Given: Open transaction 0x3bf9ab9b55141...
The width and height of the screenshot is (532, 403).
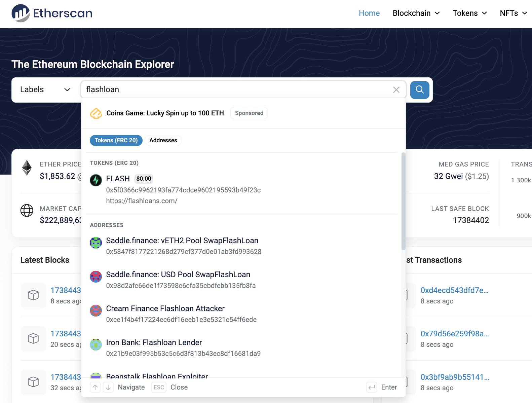Looking at the screenshot, I should [455, 377].
